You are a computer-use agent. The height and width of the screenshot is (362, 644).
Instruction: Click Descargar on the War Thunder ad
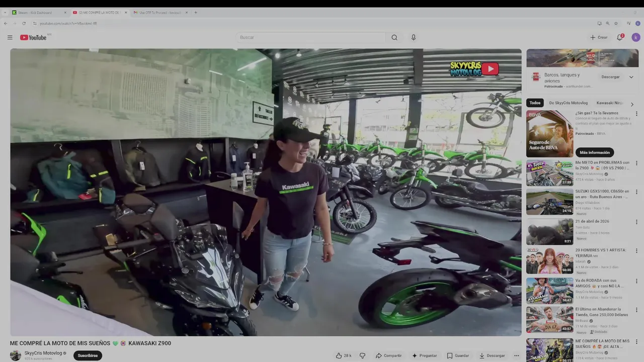[x=610, y=77]
